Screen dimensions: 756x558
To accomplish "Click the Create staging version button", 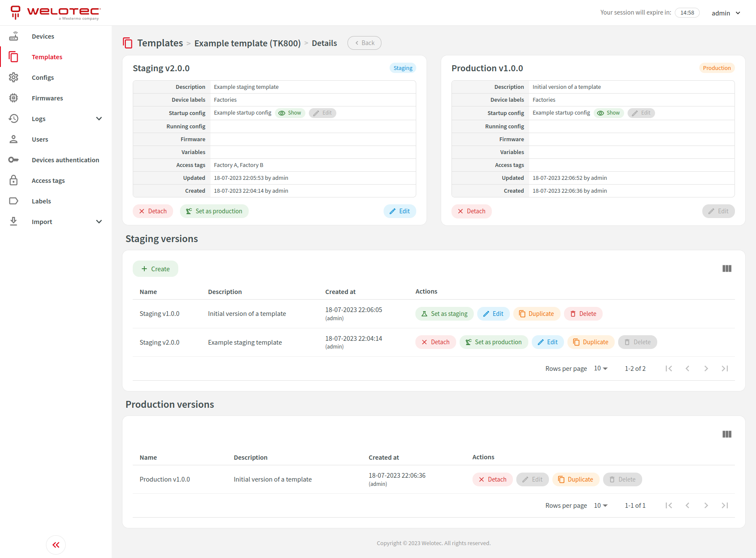I will (155, 269).
